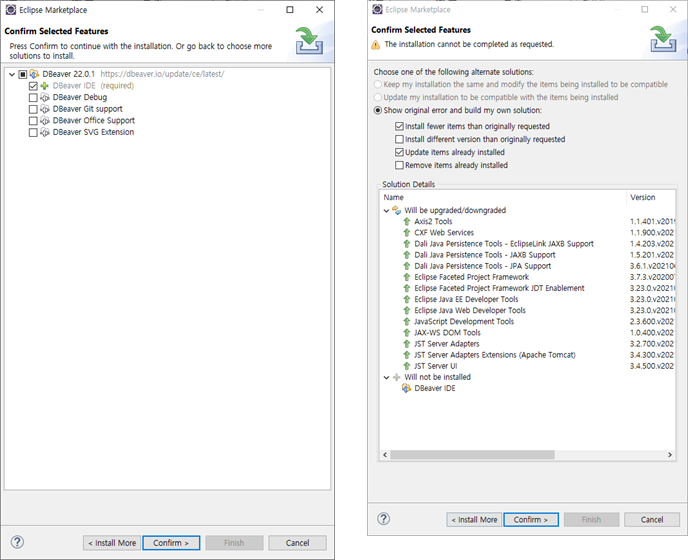This screenshot has height=560, width=688.
Task: Click the help icon in the left Marketplace window
Action: pos(17,542)
